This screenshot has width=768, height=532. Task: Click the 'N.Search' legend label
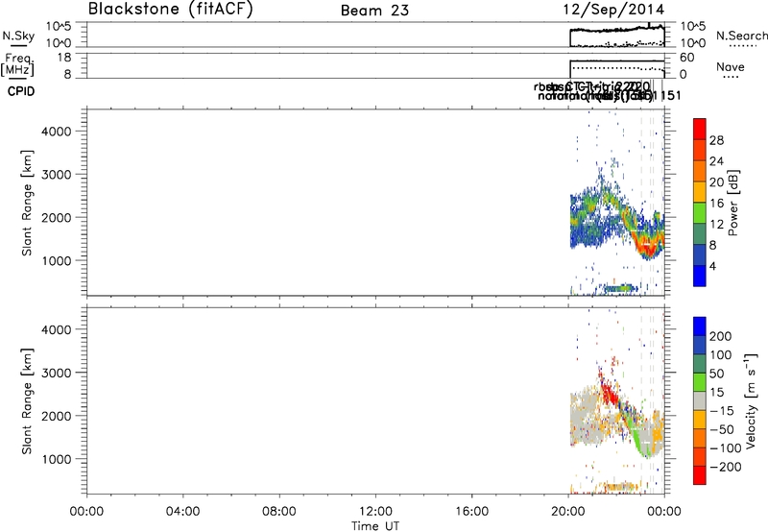click(x=741, y=36)
